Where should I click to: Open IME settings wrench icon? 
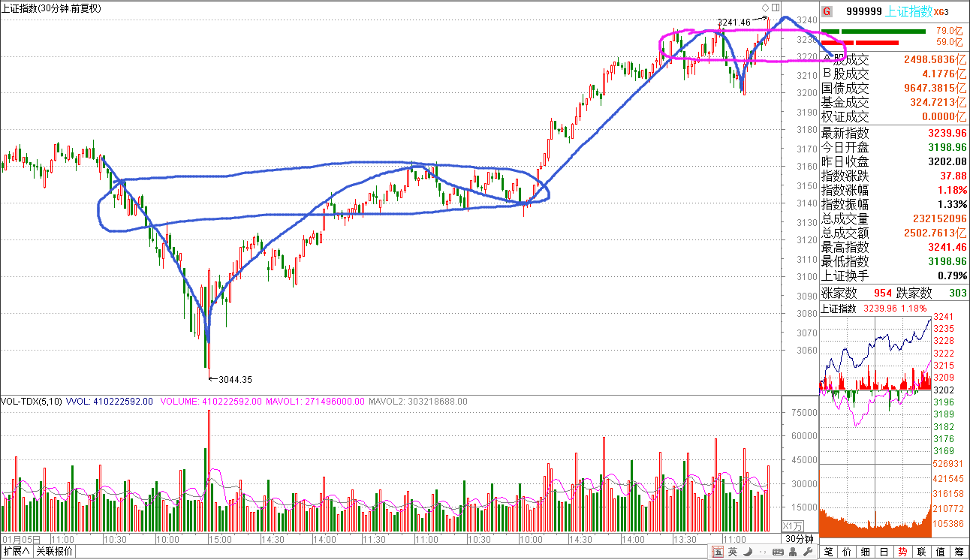[x=809, y=552]
